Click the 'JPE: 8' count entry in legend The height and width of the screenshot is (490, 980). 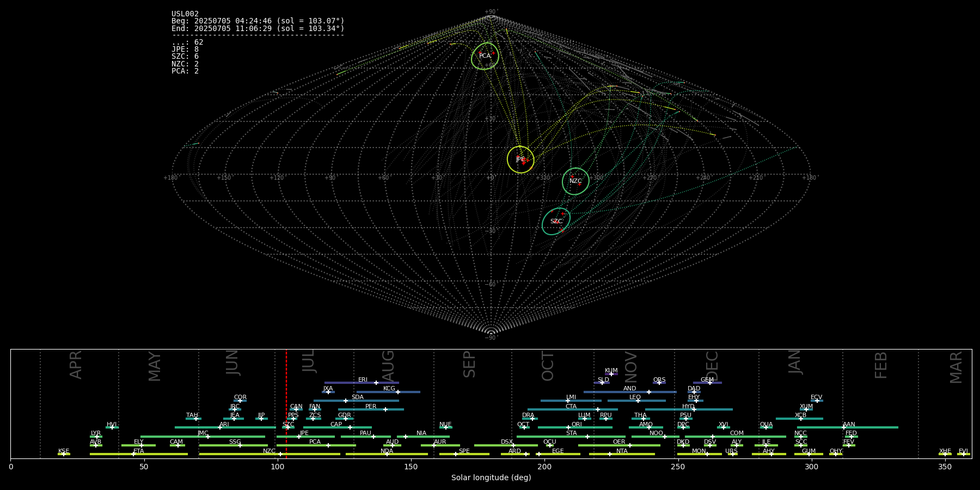point(185,50)
